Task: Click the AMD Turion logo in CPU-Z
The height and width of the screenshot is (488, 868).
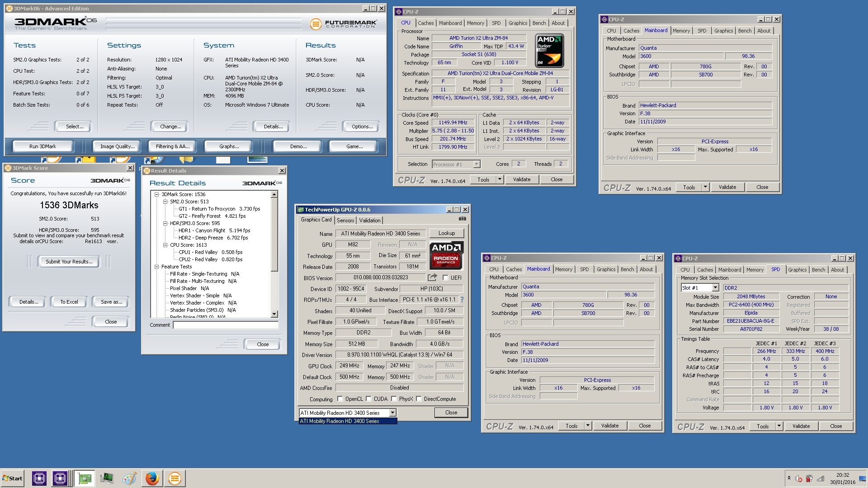Action: (x=549, y=51)
